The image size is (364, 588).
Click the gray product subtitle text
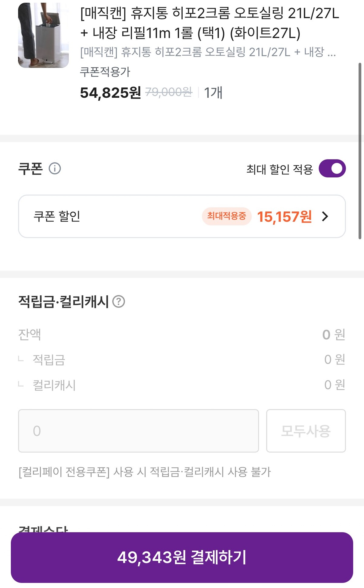coord(208,52)
